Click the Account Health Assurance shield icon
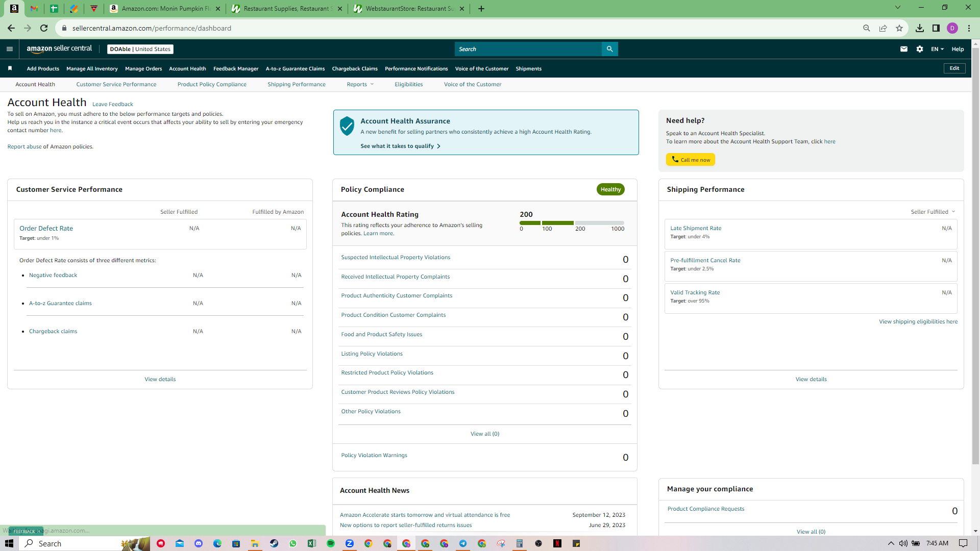Screen dimensions: 980x551 pyautogui.click(x=347, y=126)
